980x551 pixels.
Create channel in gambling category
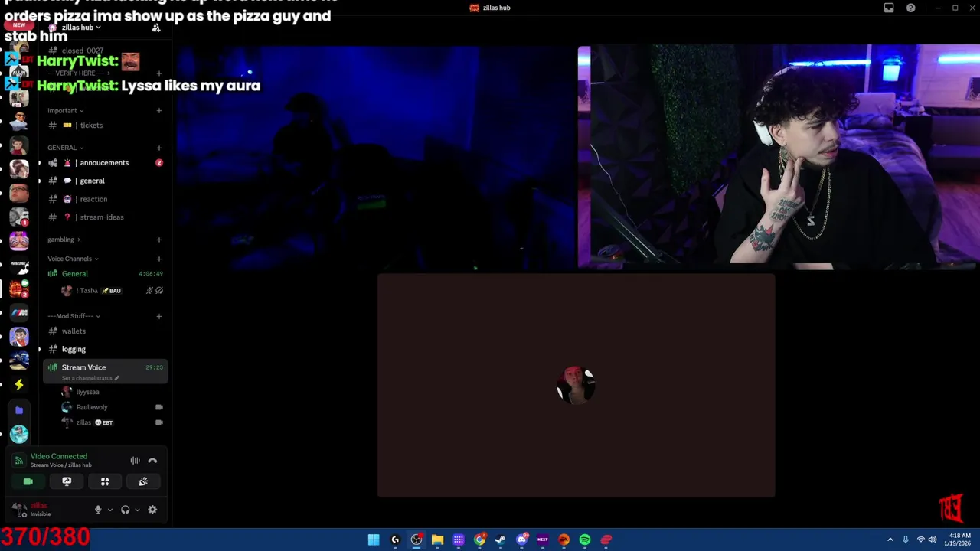159,240
